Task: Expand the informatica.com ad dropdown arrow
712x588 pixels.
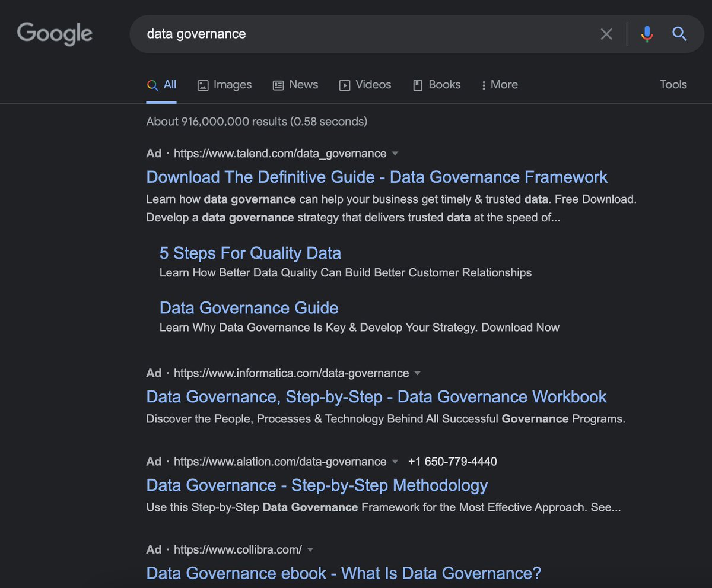Action: (x=417, y=374)
